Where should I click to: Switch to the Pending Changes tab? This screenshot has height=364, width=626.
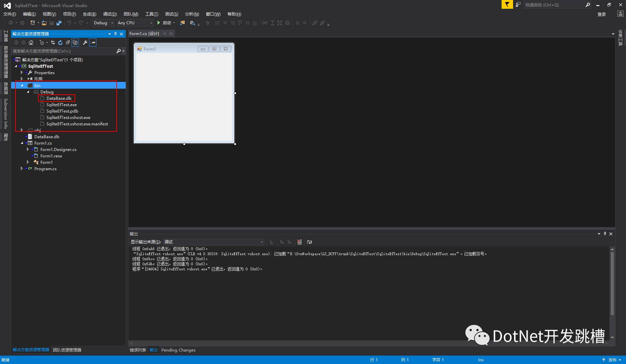[178, 350]
